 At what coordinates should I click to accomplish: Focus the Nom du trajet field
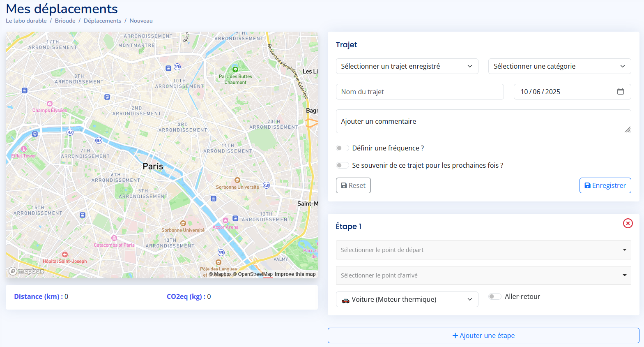coord(419,92)
